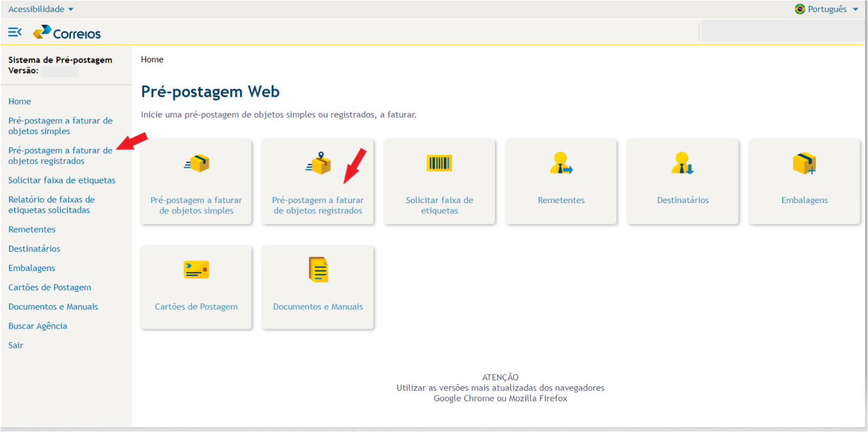Click the tracked package icon for objetos registrados

(318, 163)
